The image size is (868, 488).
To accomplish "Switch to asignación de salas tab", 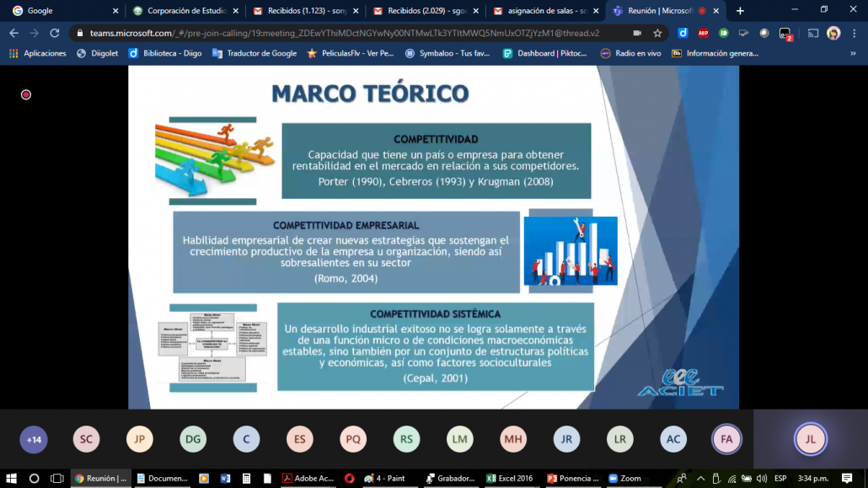I will (546, 10).
